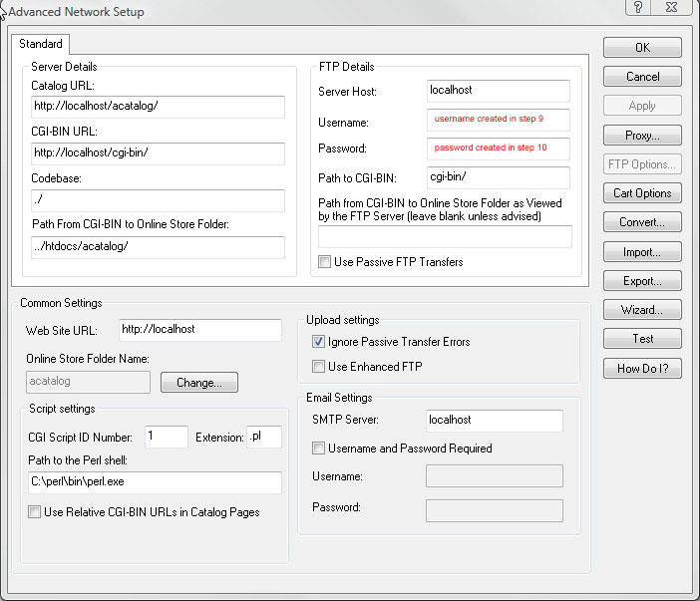Select the Path to Perl shell field
The height and width of the screenshot is (601, 700).
pos(154,482)
